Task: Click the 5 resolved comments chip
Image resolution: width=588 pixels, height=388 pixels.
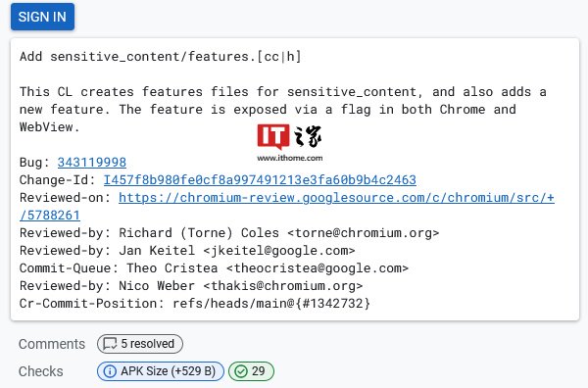Action: [x=140, y=344]
